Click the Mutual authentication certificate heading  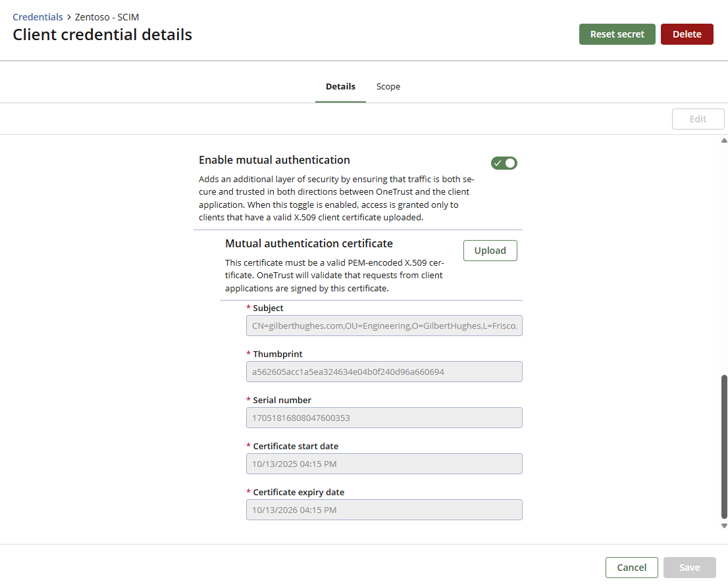[309, 243]
